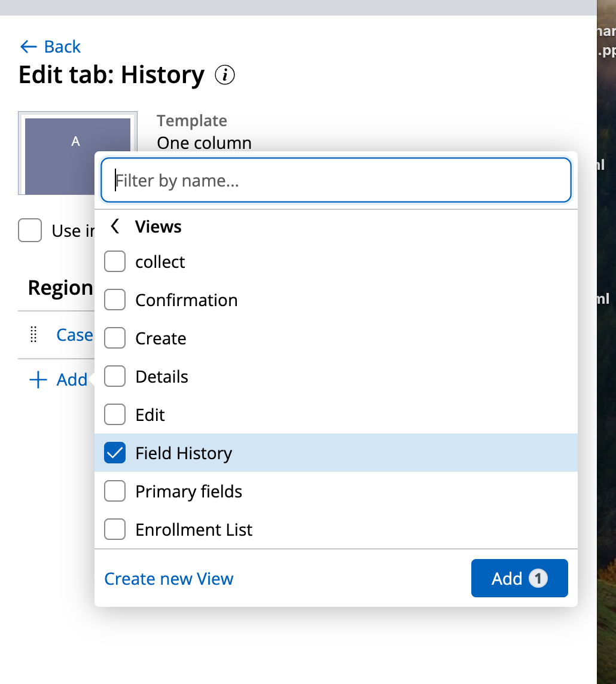616x684 pixels.
Task: Check the Details view checkbox
Action: 115,376
